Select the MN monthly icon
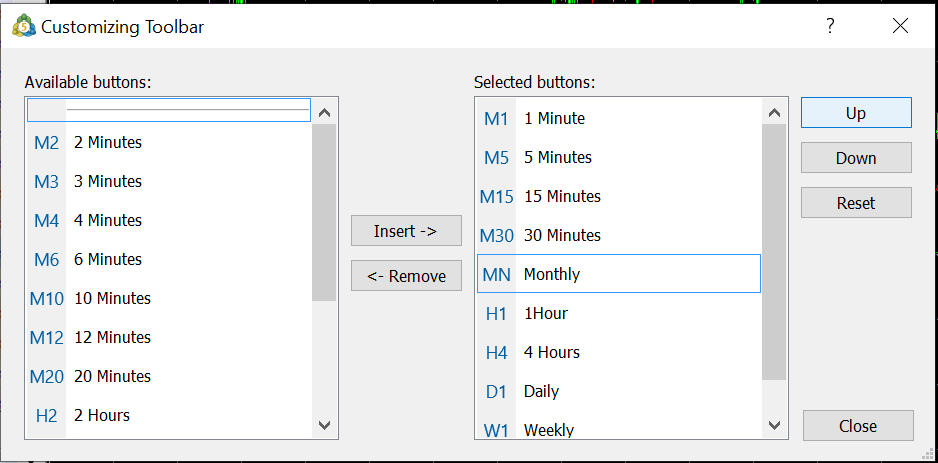 click(496, 275)
